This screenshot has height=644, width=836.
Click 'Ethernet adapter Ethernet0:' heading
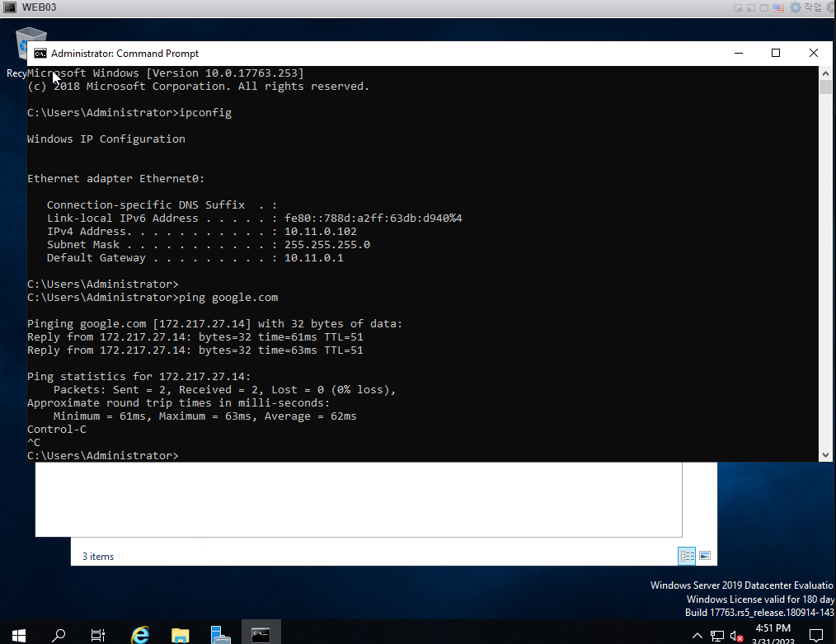click(x=115, y=179)
